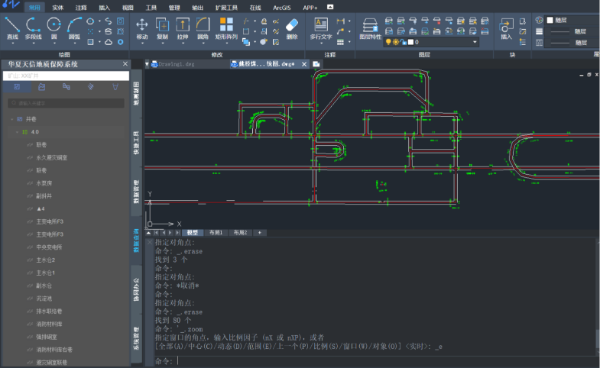Screen dimensions: 600x368
Task: Toggle layer 0 lock icon
Action: click(x=403, y=42)
